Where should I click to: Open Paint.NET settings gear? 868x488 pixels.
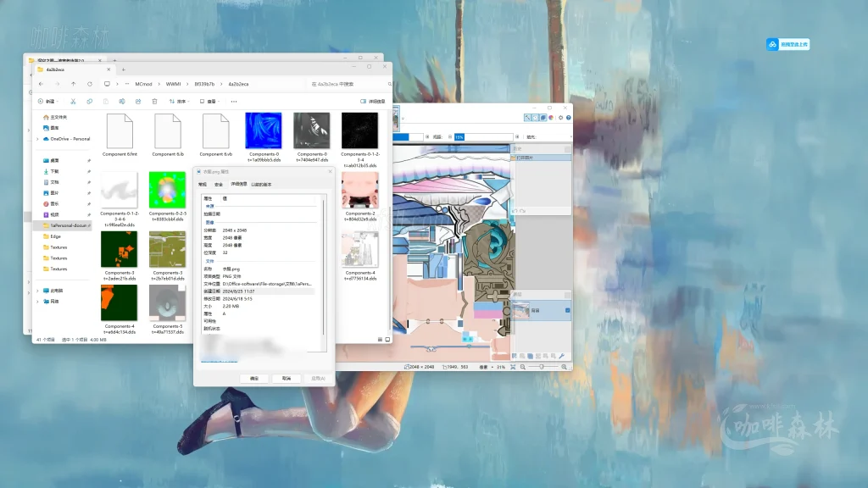pyautogui.click(x=561, y=117)
